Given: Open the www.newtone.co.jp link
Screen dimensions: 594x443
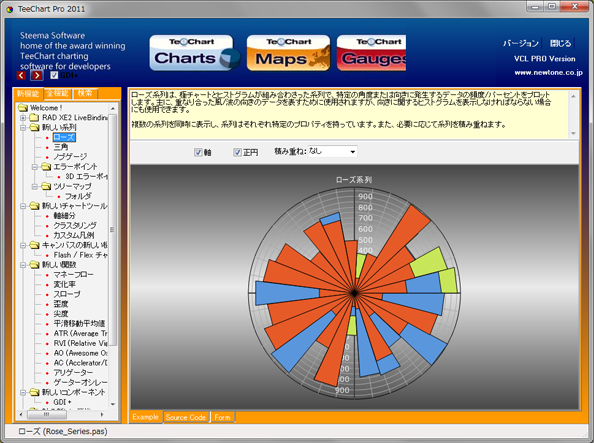Looking at the screenshot, I should point(548,72).
